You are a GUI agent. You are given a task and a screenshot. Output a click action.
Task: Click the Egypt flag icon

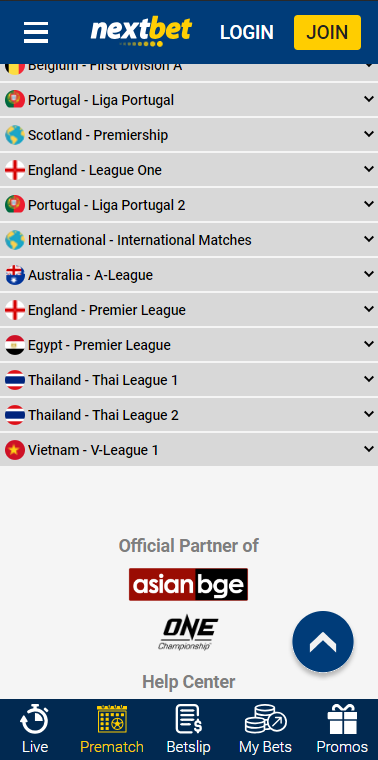15,345
